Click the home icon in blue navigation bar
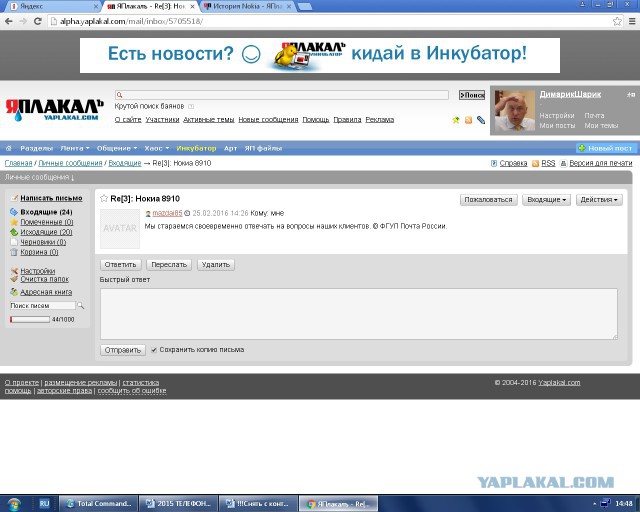 pyautogui.click(x=11, y=148)
